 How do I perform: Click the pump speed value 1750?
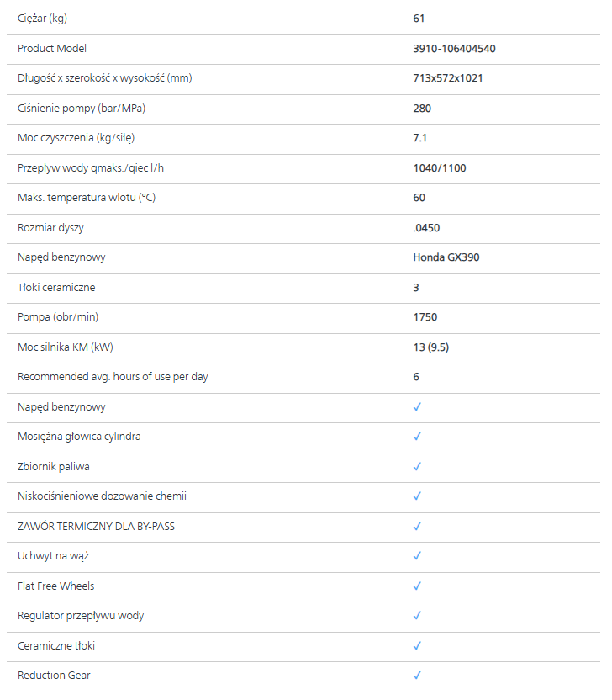425,317
